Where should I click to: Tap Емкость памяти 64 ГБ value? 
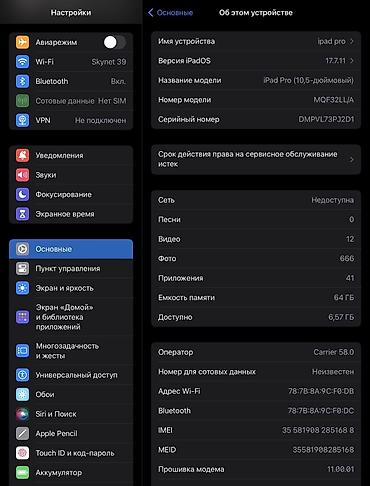coord(344,298)
